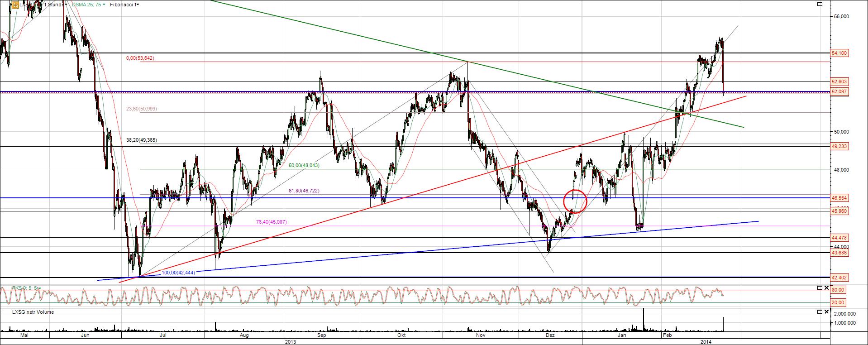The image size is (868, 345).
Task: Click the LXSG:xetr Volume label
Action: pyautogui.click(x=33, y=312)
